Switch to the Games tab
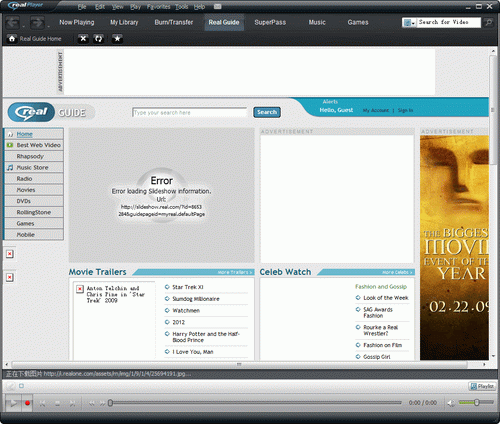Screen dimensions: 500x424 click(358, 22)
